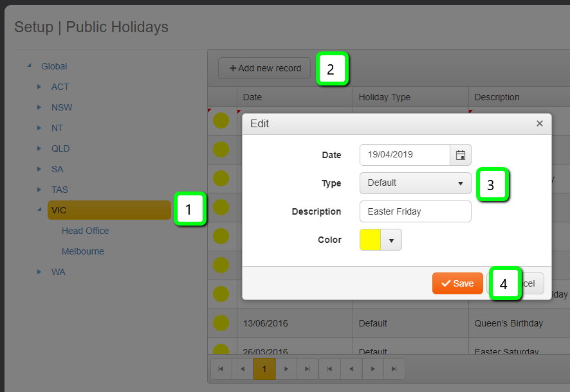Go to last page in pager
The height and width of the screenshot is (392, 570).
[308, 369]
